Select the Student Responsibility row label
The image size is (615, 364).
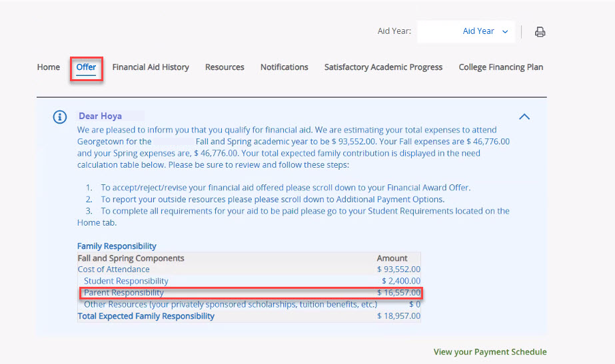(126, 281)
